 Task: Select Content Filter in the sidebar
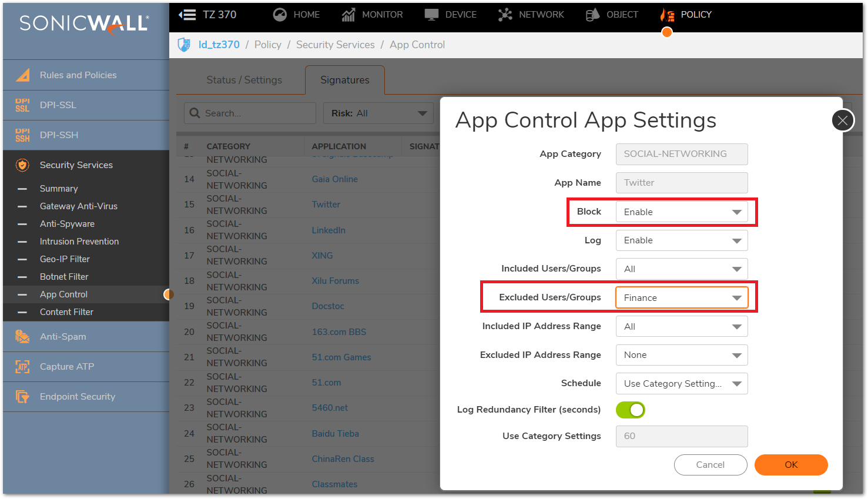pyautogui.click(x=66, y=312)
